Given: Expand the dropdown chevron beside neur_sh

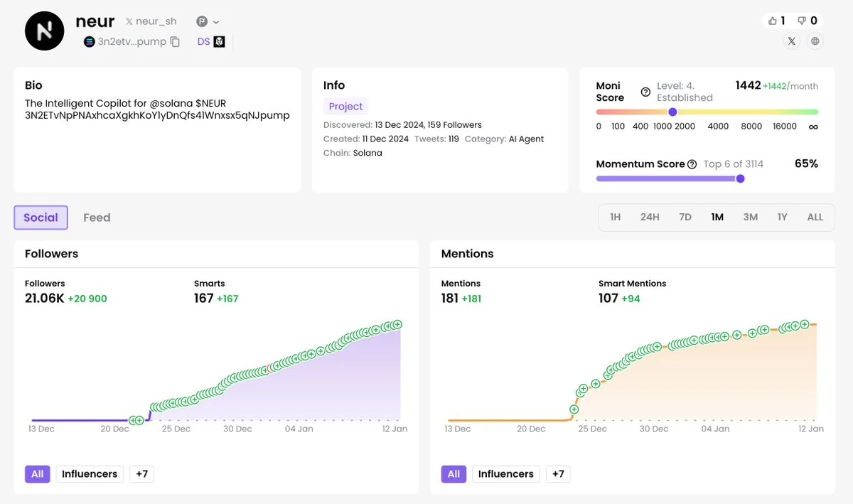Looking at the screenshot, I should [216, 22].
